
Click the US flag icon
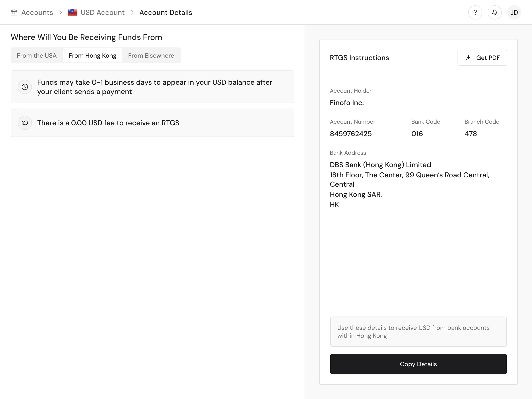[72, 12]
